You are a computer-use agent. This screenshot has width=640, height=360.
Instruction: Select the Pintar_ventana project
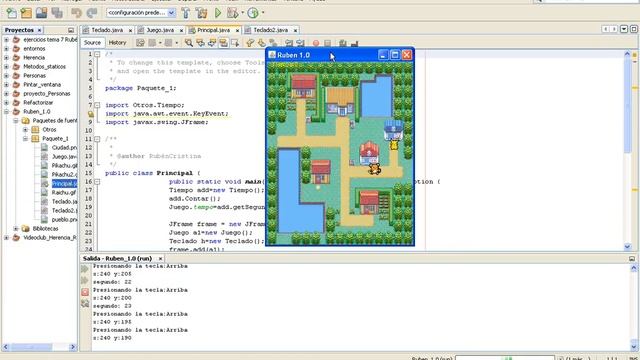pyautogui.click(x=42, y=84)
